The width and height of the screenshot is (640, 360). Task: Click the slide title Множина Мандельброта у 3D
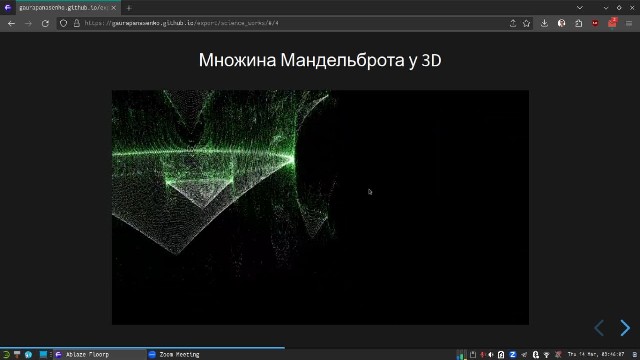pos(320,60)
